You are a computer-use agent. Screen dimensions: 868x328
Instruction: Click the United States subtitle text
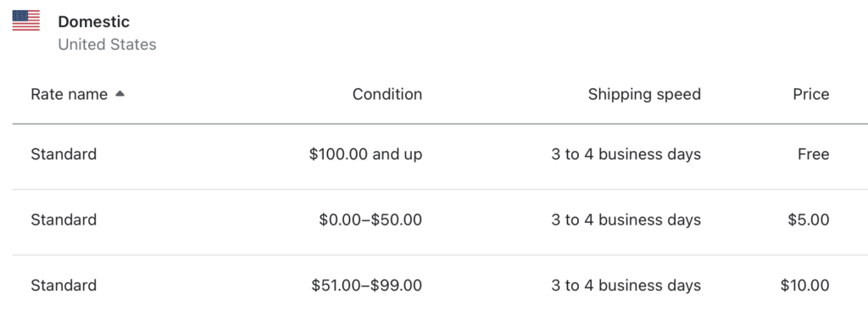click(x=107, y=44)
